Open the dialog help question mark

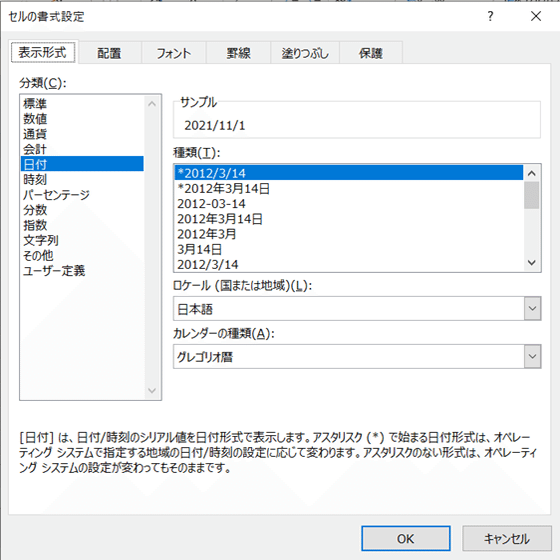[x=490, y=16]
